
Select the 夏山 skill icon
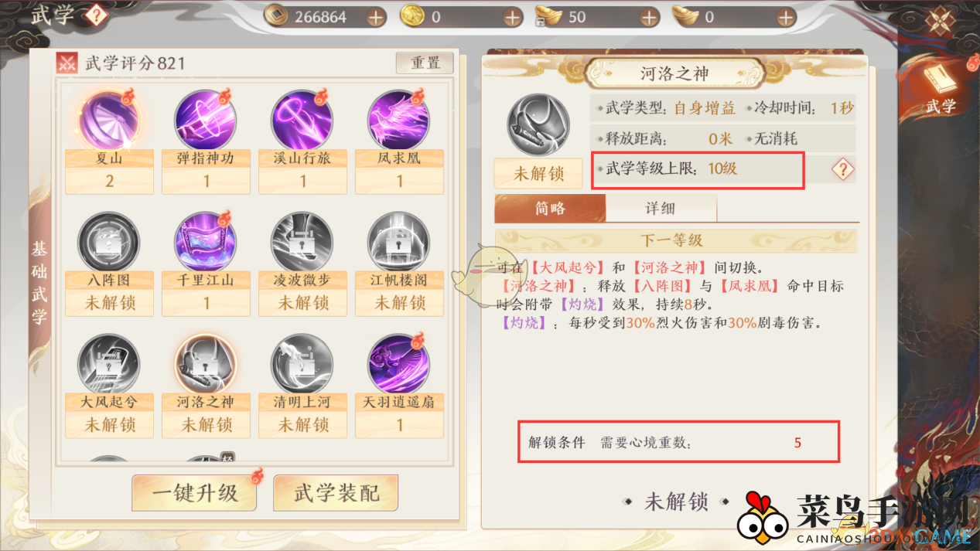point(109,120)
